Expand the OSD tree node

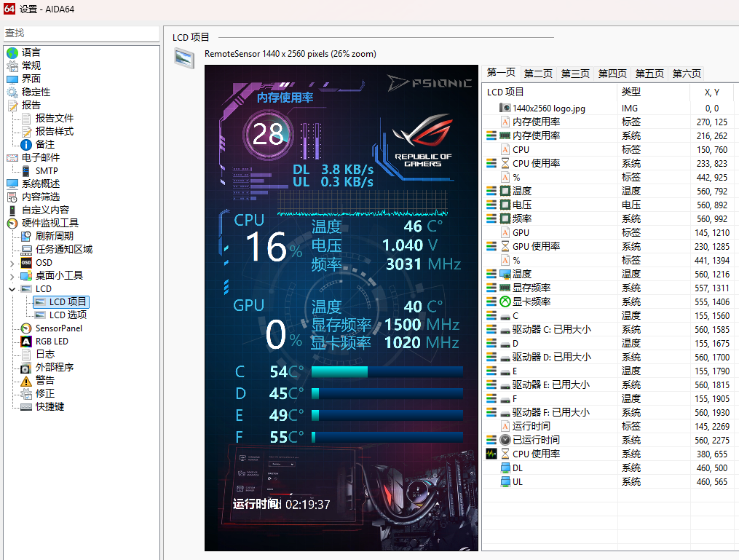[12, 263]
